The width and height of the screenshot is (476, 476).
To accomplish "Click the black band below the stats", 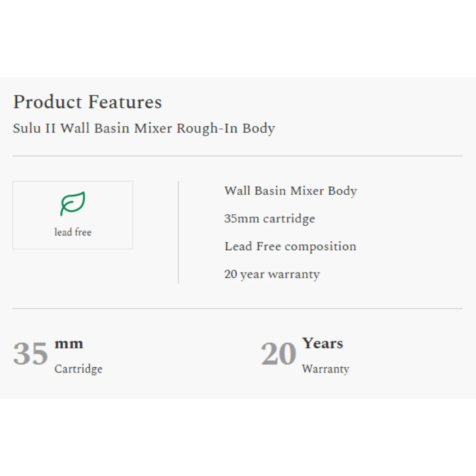I will pyautogui.click(x=238, y=438).
